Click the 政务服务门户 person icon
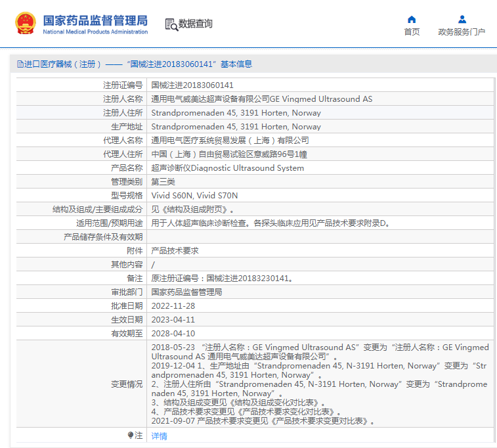 coord(462,19)
